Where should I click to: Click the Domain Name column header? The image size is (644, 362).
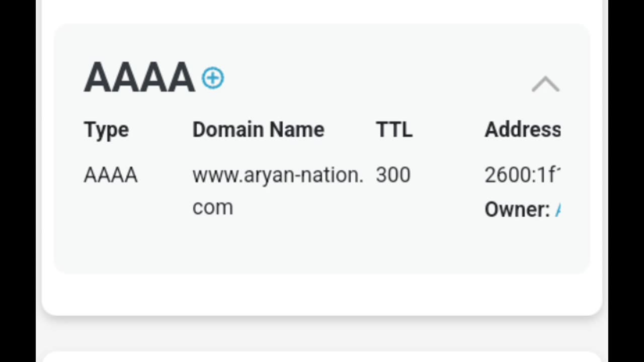pyautogui.click(x=258, y=130)
